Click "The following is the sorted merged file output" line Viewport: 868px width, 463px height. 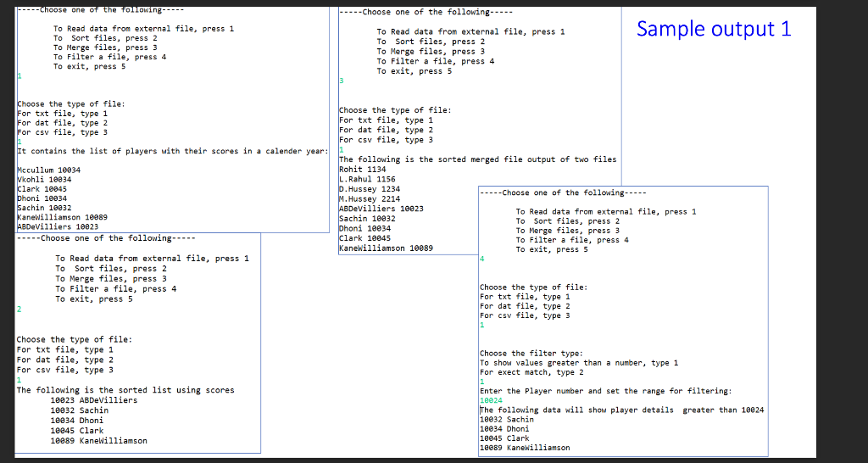(x=478, y=159)
